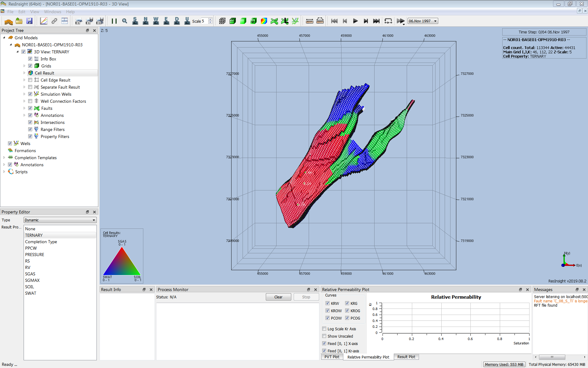This screenshot has height=368, width=588.
Task: Enable the Cell Edge Result checkbox
Action: [x=30, y=80]
